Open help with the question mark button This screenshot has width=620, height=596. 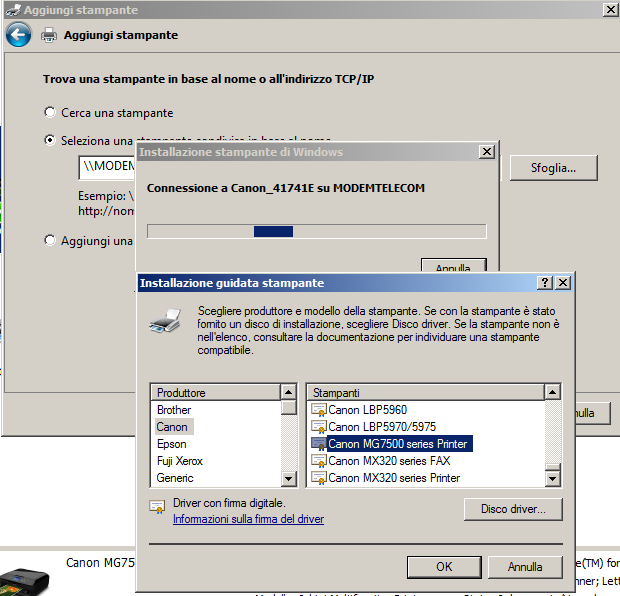point(545,282)
